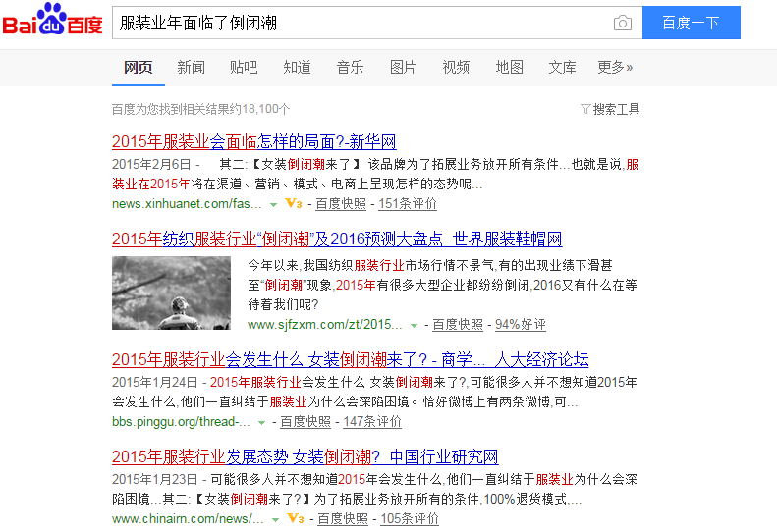Open the 147条评价 reviews link
777x532 pixels.
tap(372, 421)
